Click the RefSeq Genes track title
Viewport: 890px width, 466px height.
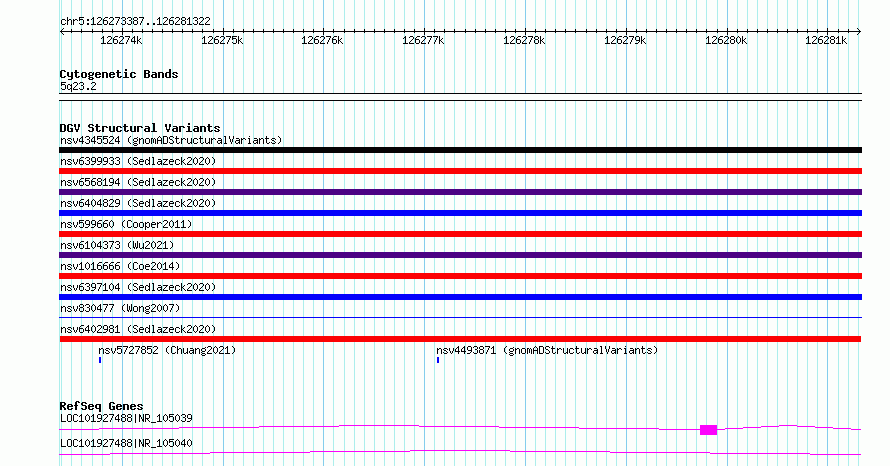101,406
